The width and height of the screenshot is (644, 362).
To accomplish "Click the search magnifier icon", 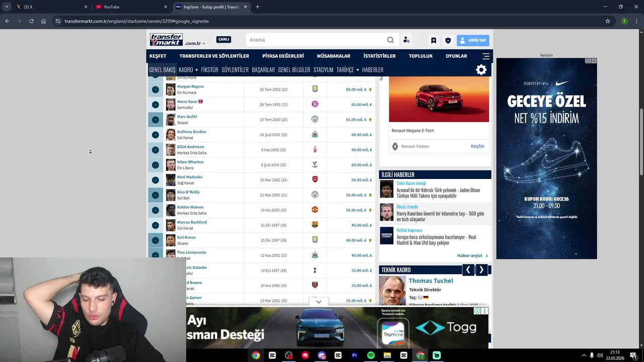I will (390, 40).
